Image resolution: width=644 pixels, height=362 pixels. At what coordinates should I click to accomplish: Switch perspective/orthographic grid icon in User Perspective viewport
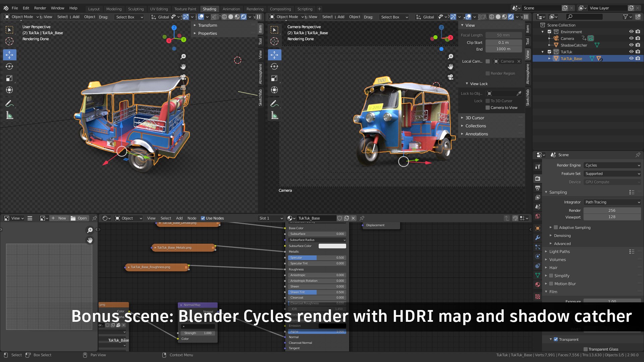[183, 87]
